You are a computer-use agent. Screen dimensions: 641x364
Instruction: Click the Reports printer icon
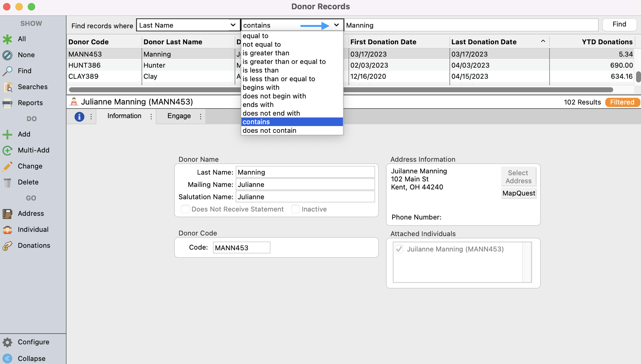(7, 103)
